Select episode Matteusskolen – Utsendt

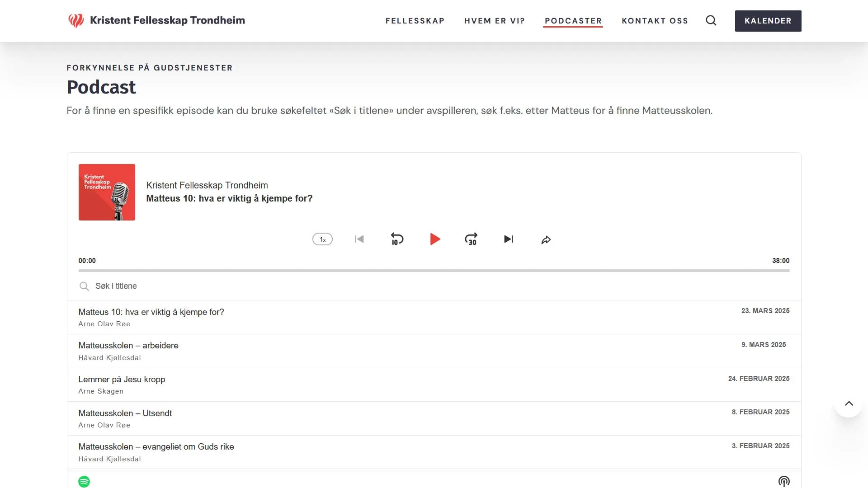click(x=434, y=418)
